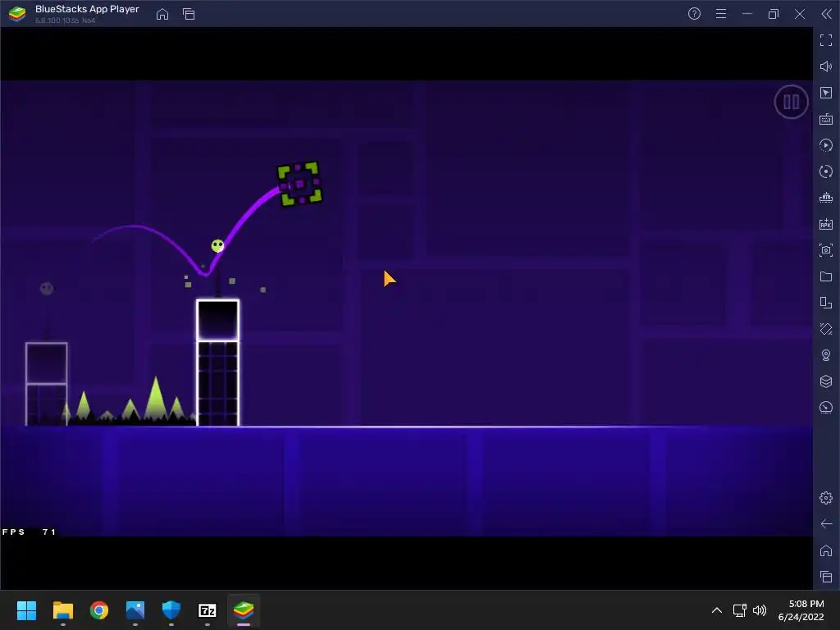Open 7-Zip from the taskbar
Viewport: 840px width, 630px height.
(x=208, y=610)
